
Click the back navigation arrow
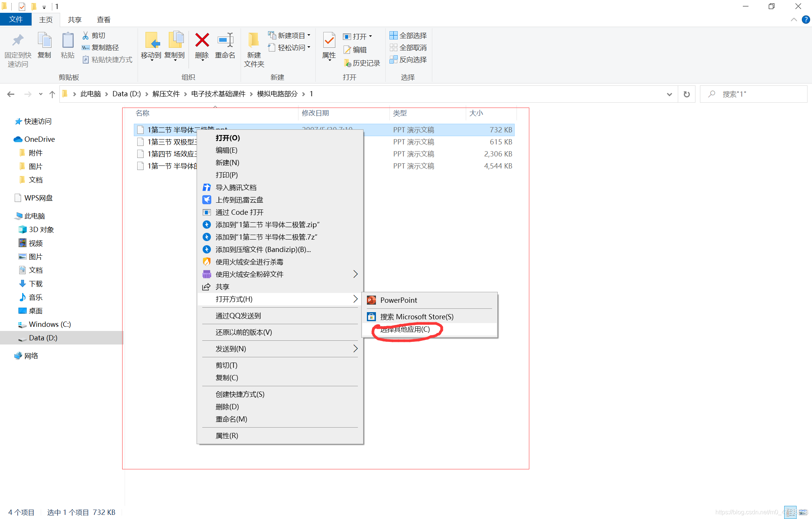coord(11,94)
